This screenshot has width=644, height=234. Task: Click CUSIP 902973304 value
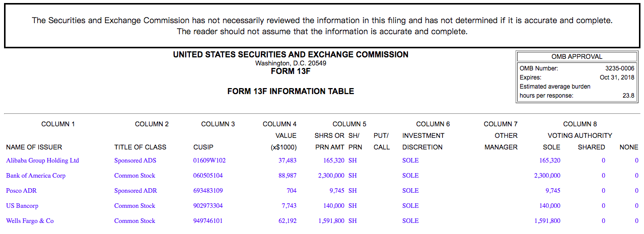click(208, 206)
